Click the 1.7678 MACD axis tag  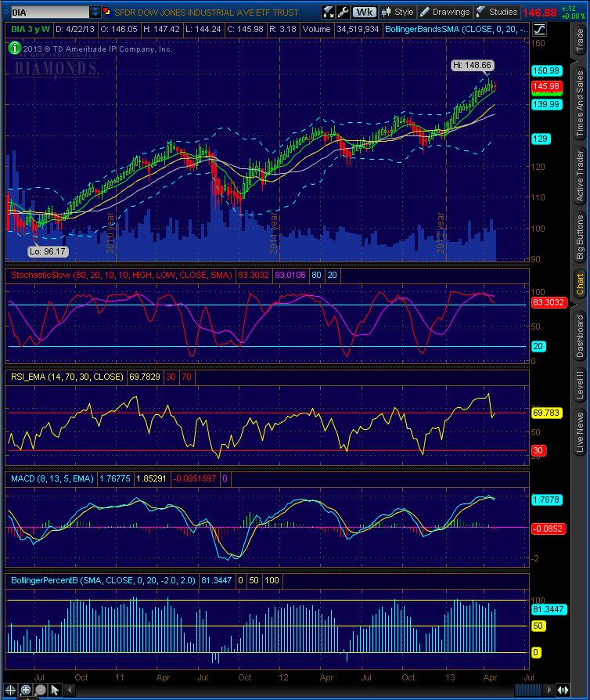[546, 500]
